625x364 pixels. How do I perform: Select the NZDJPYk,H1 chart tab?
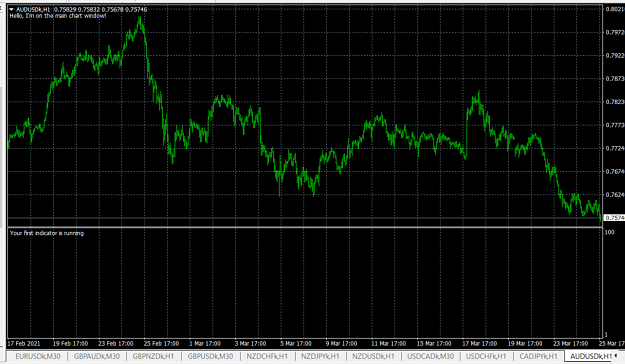tap(320, 356)
